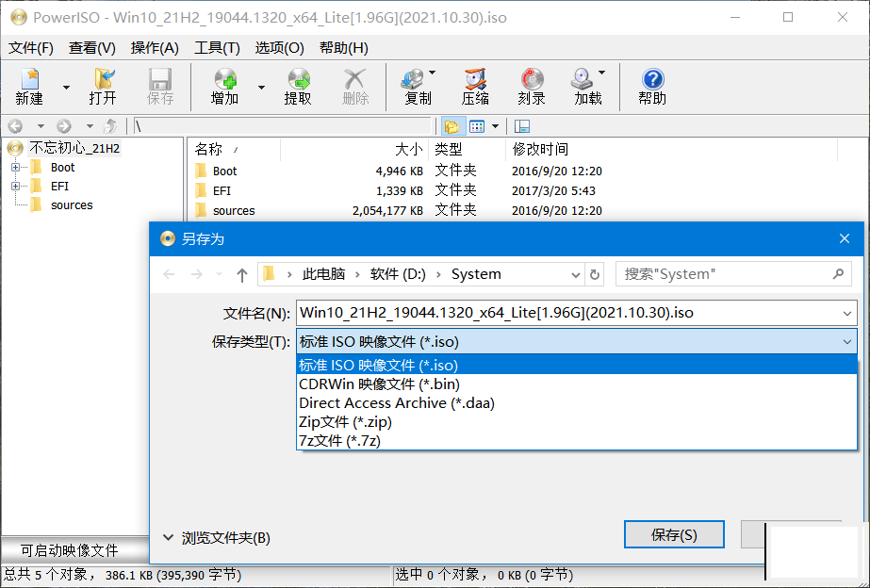
Task: Click the Save (保存) toolbar icon
Action: (160, 87)
